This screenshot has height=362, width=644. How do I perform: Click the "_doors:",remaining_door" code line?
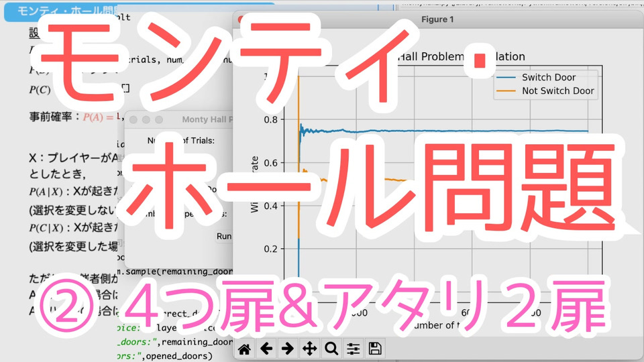coord(174,342)
